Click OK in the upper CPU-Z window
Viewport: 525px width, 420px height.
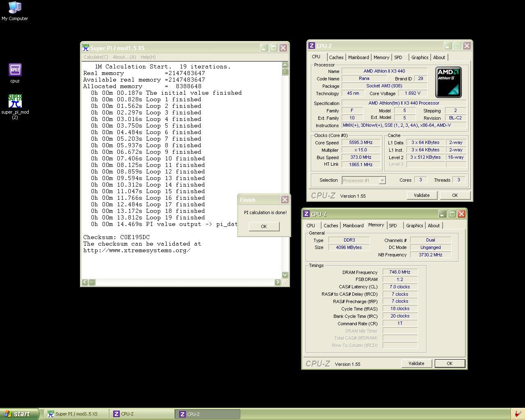455,195
